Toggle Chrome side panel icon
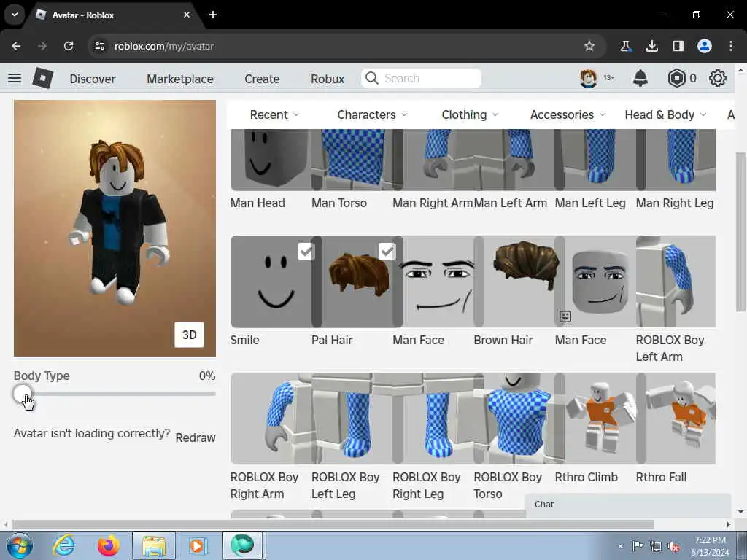This screenshot has height=560, width=747. (678, 46)
